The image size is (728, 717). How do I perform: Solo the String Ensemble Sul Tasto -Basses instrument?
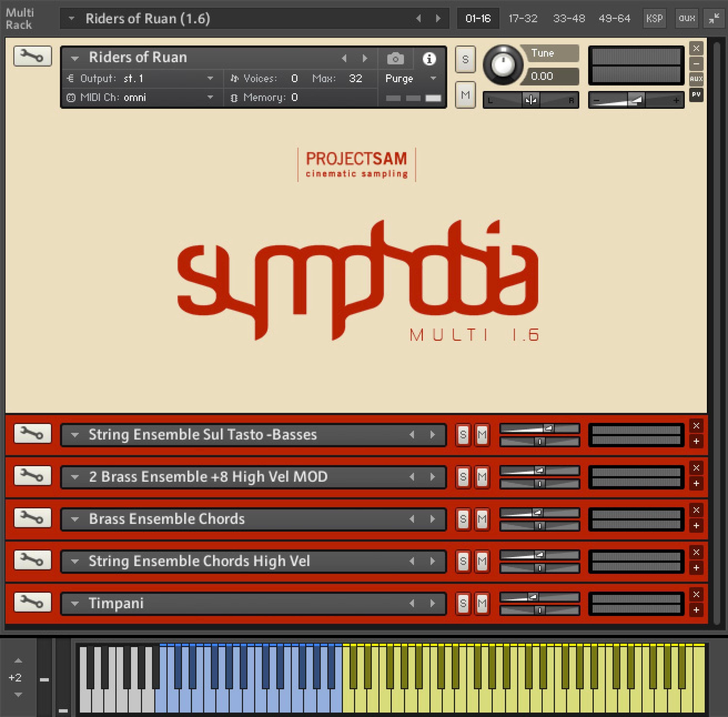tap(463, 435)
